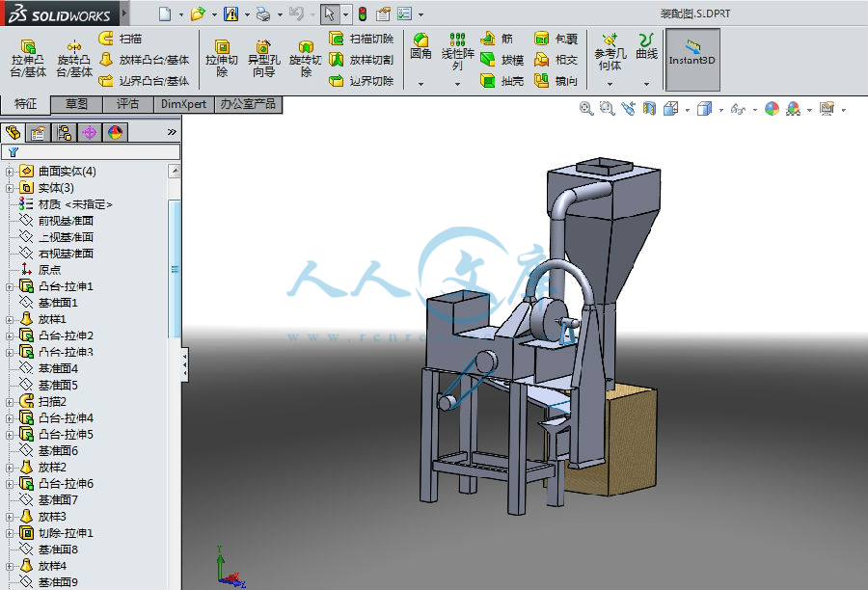Click the Rebuild traffic light icon
Image resolution: width=868 pixels, height=590 pixels.
363,13
